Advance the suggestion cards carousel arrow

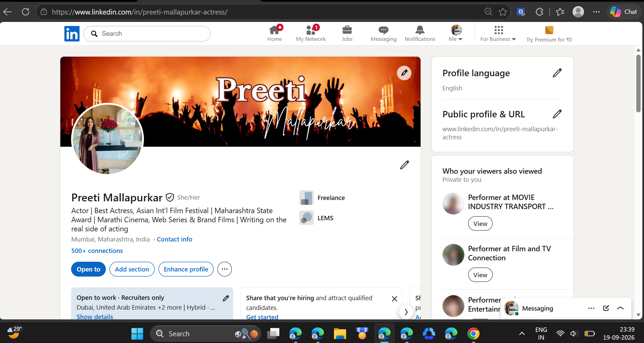(406, 312)
